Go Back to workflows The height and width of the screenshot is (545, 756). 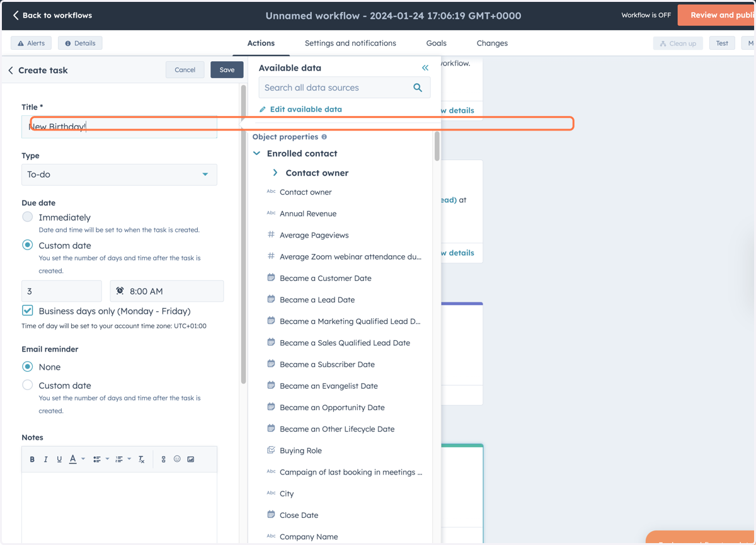(x=52, y=15)
